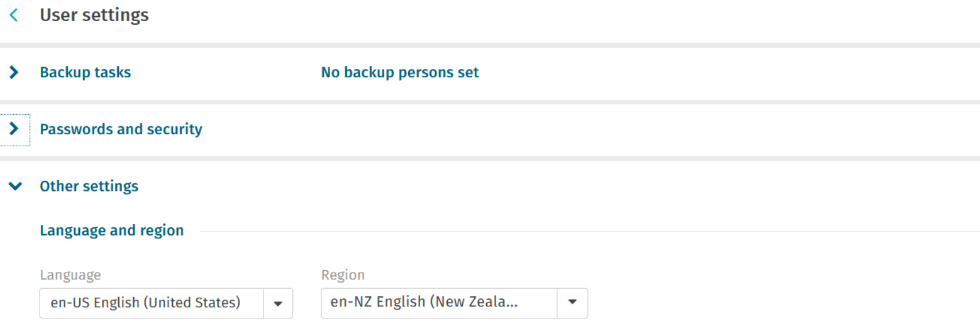Click the Backup tasks section title
This screenshot has width=980, height=327.
click(85, 72)
